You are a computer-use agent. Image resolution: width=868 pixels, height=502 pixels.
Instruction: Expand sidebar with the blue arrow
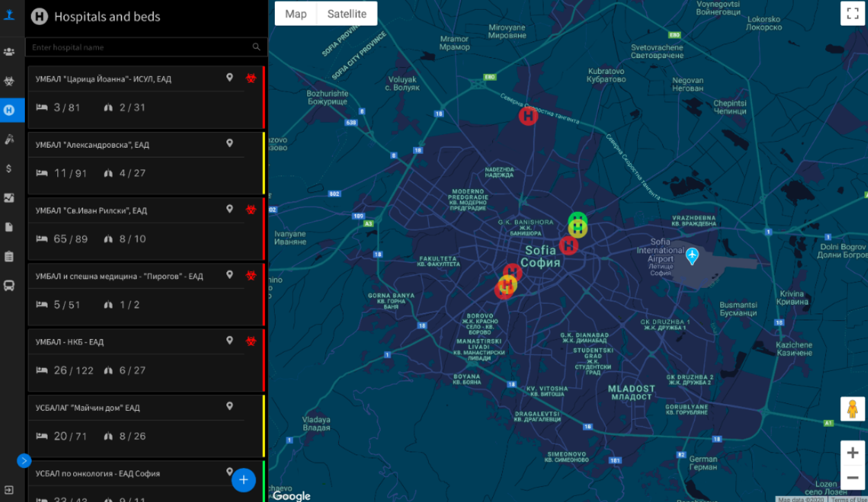(24, 461)
